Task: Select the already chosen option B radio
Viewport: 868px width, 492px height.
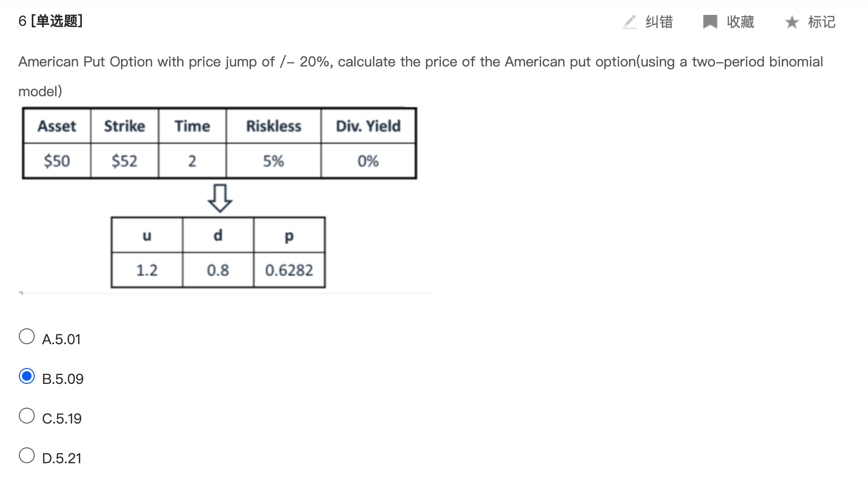Action: pyautogui.click(x=27, y=376)
